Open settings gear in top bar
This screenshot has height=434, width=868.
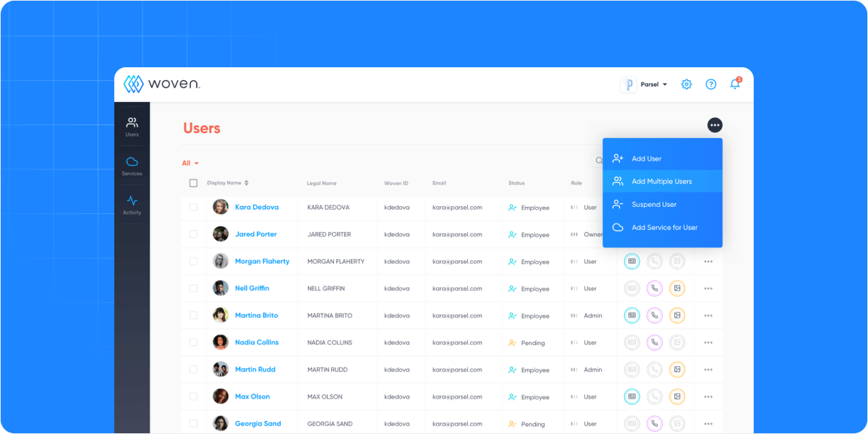point(686,84)
